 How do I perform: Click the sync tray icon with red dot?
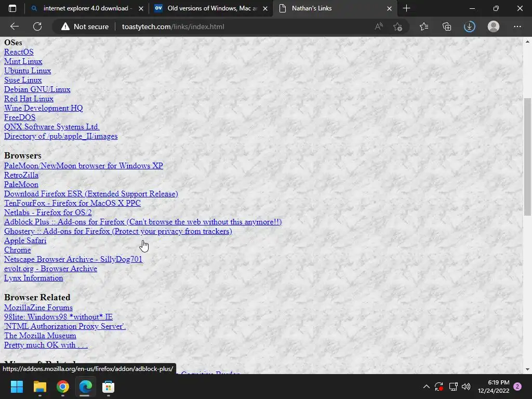coord(439,387)
